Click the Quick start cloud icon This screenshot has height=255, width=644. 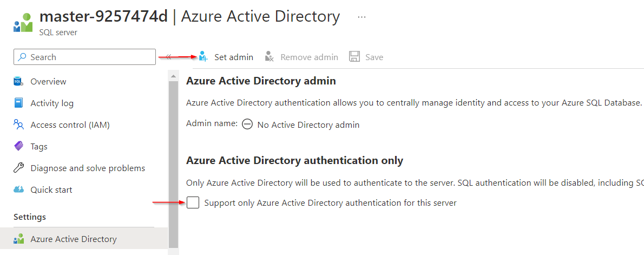tap(19, 189)
